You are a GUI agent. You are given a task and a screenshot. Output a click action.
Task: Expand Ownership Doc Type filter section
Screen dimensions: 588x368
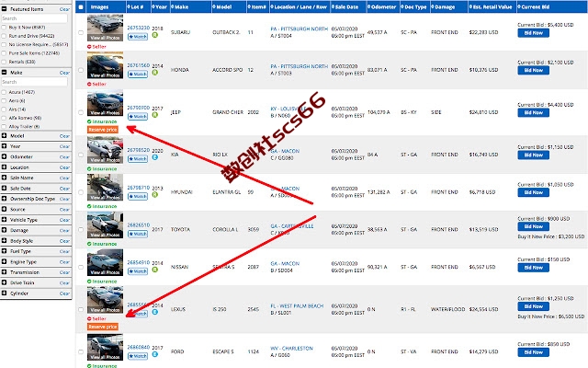click(4, 199)
